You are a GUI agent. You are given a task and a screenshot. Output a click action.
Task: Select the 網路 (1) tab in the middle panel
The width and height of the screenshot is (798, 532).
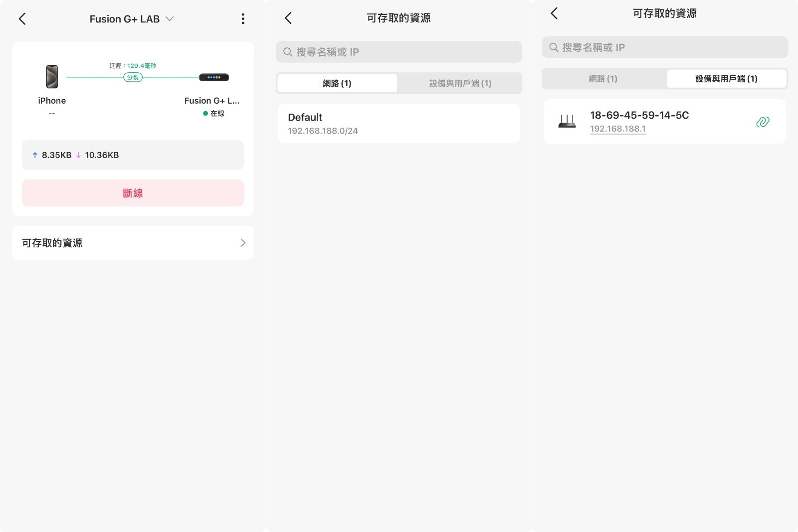[337, 83]
